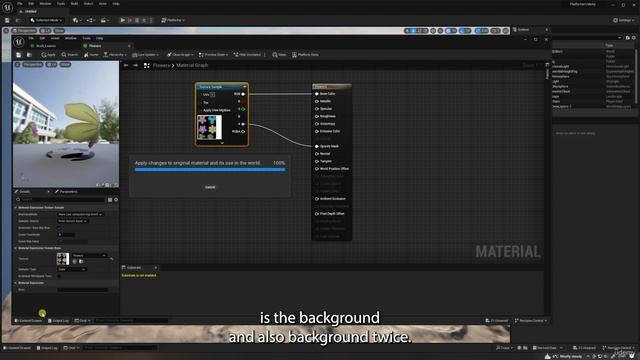
Task: Click Material Graph in the breadcrumb
Action: tap(192, 65)
